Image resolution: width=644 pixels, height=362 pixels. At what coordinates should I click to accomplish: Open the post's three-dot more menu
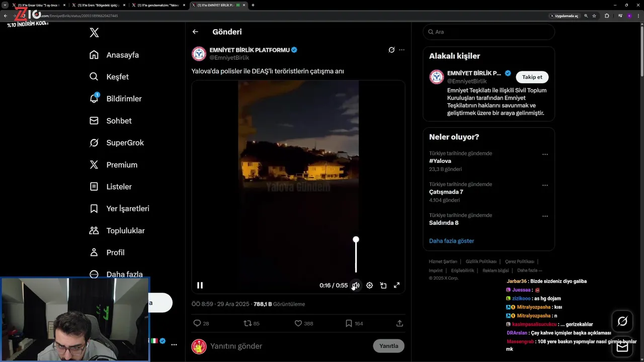point(401,50)
